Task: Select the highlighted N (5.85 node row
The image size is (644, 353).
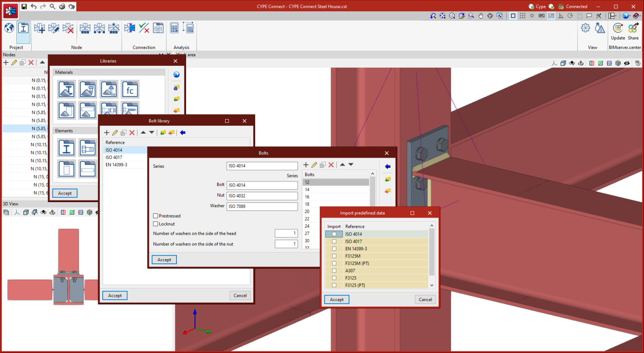Action: (x=25, y=129)
